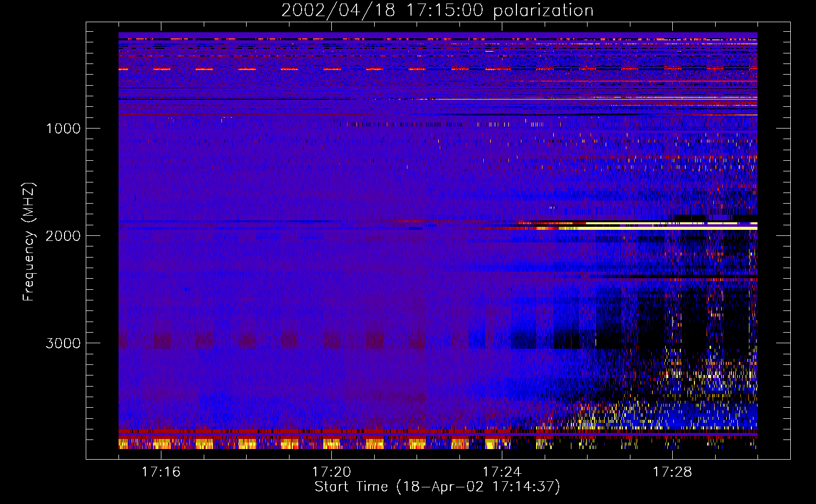Click the 1000 frequency axis label
Image resolution: width=816 pixels, height=504 pixels.
click(63, 129)
